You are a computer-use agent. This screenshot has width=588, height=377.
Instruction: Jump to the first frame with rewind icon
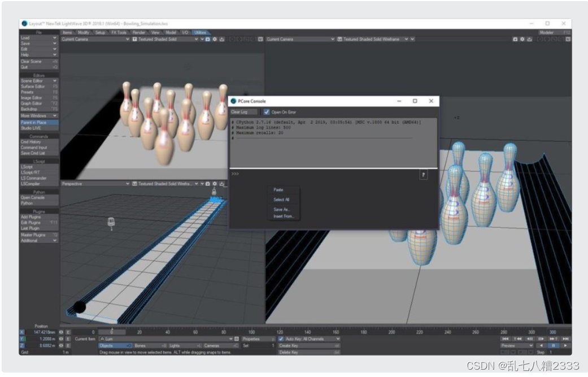point(506,339)
